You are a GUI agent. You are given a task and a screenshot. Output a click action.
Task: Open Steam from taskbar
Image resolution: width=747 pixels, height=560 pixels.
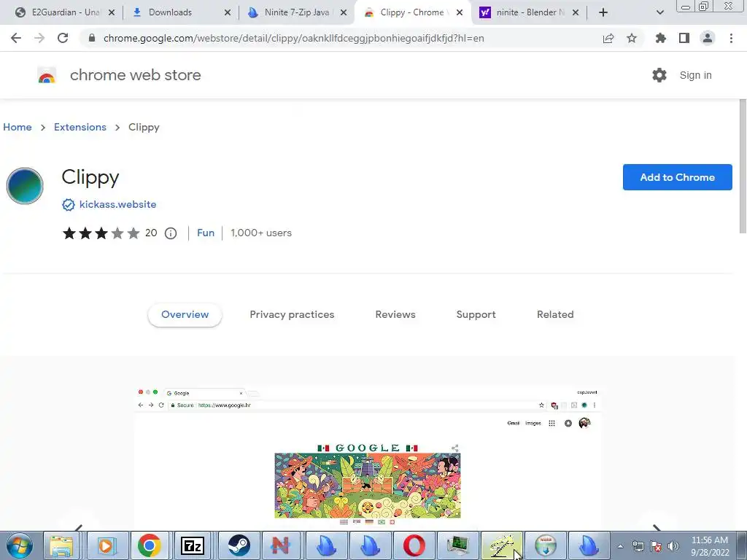[x=238, y=545]
